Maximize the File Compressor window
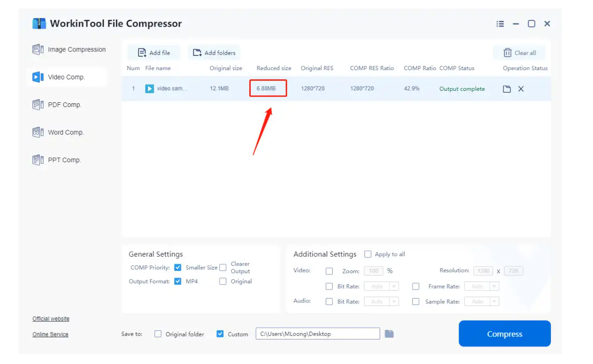 click(531, 24)
